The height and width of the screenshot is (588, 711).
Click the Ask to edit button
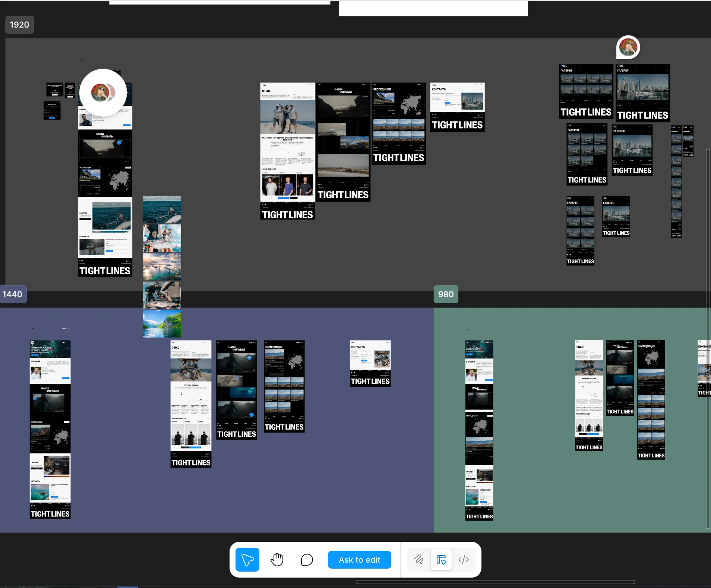tap(359, 560)
